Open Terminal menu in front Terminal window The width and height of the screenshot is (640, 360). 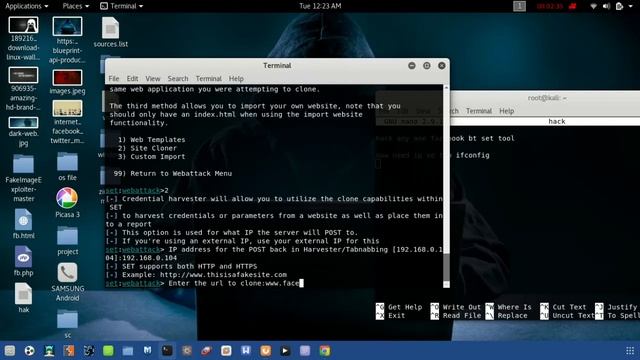point(209,78)
